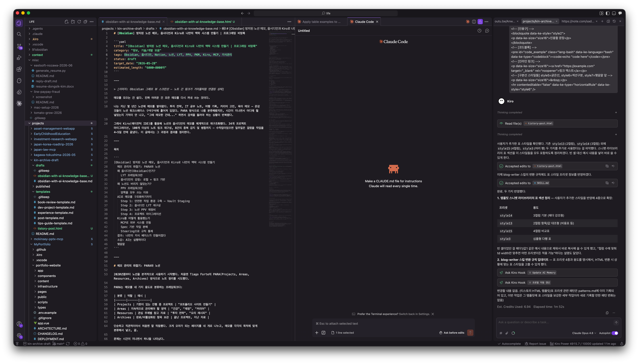Open the Search view in activity bar

tap(19, 34)
